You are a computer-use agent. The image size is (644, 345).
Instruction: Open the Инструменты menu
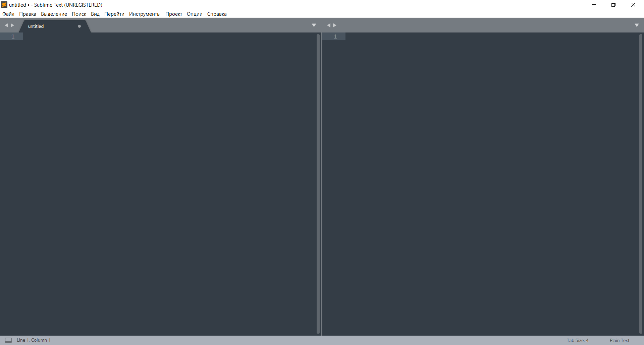pyautogui.click(x=145, y=14)
